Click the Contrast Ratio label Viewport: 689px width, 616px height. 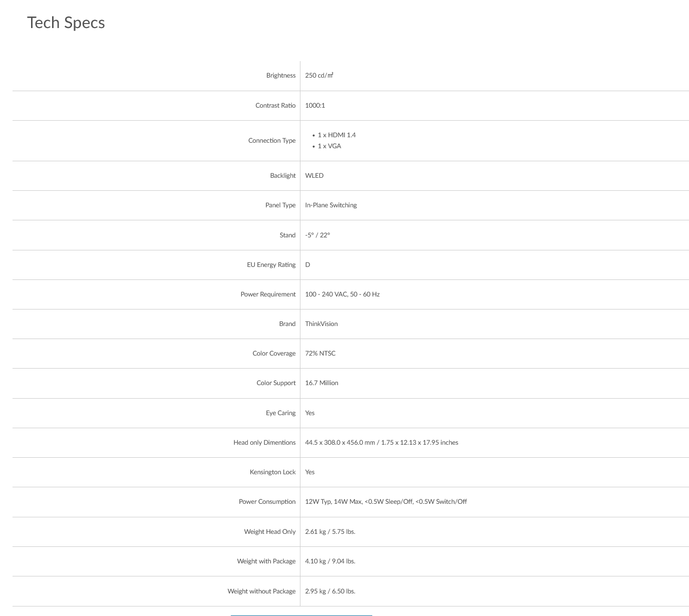click(x=275, y=105)
